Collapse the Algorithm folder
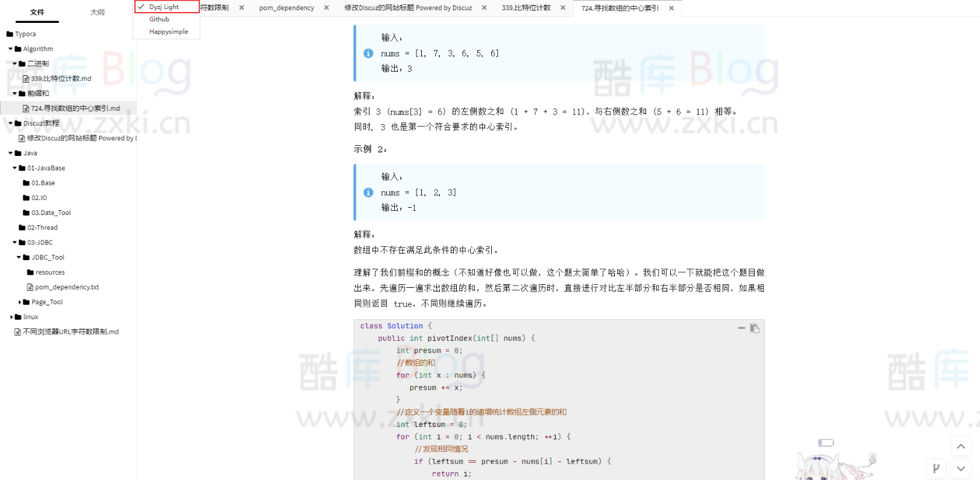980x480 pixels. (11, 49)
